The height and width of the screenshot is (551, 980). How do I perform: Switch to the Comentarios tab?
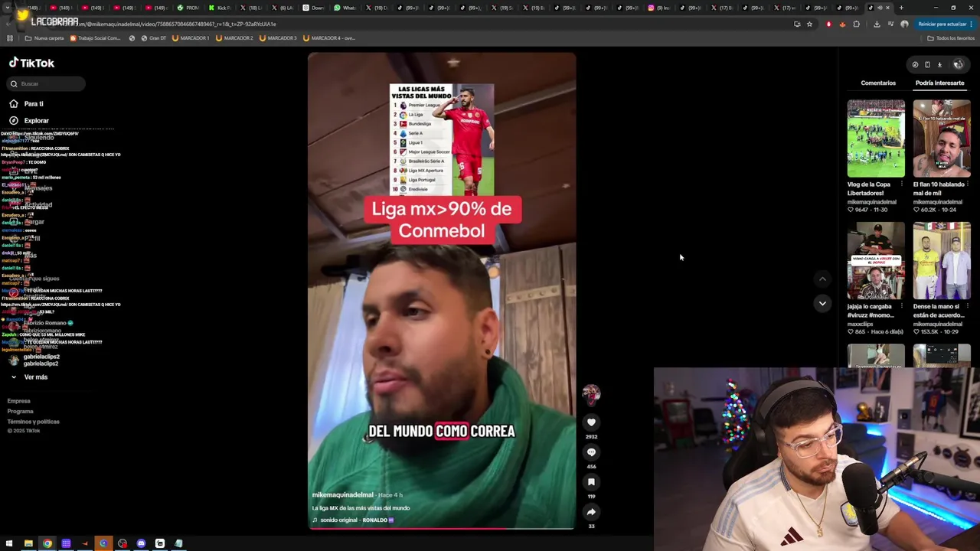878,83
